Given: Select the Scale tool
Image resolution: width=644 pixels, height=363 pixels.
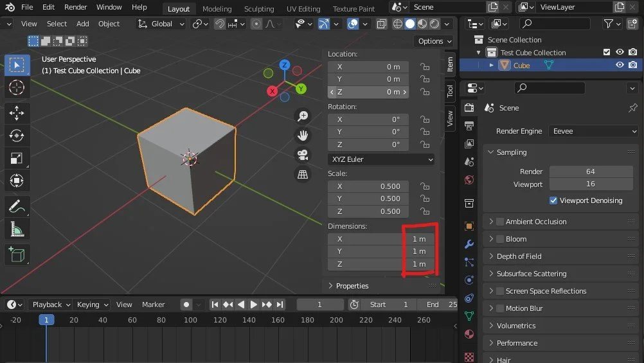Looking at the screenshot, I should (17, 158).
